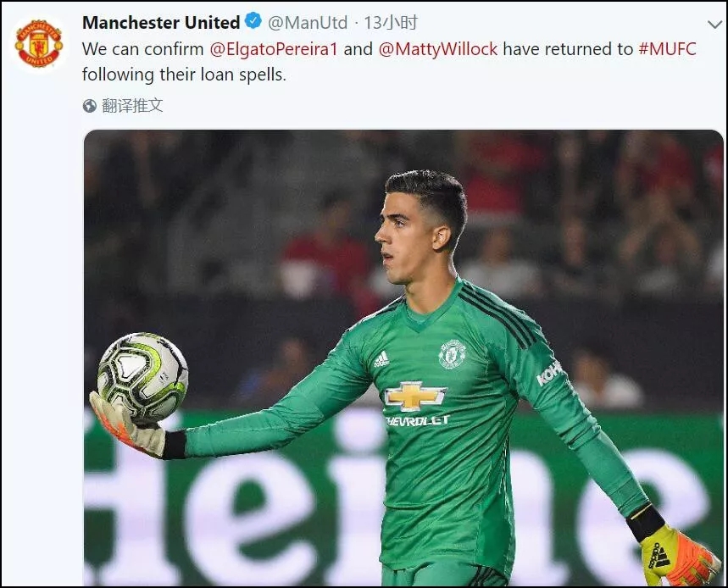Image resolution: width=728 pixels, height=588 pixels.
Task: Open the 13小时 tweet timestamp
Action: tap(390, 22)
